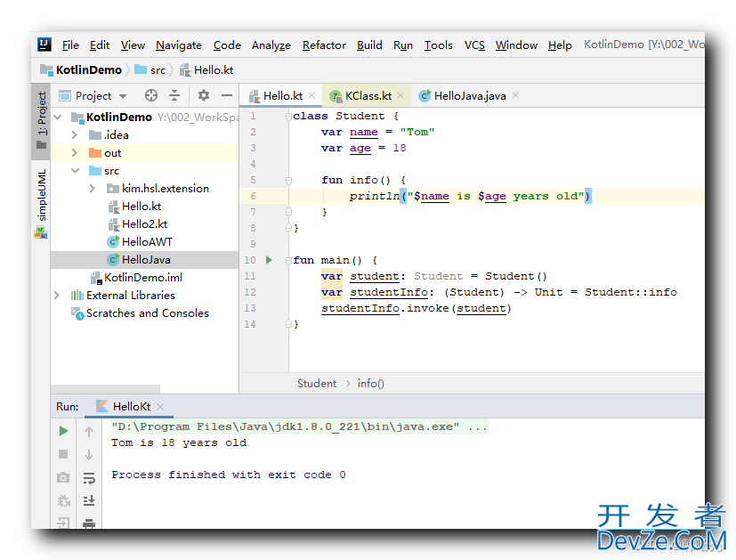Switch to the KClass.kt editor tab
This screenshot has height=560, width=736.
click(368, 96)
